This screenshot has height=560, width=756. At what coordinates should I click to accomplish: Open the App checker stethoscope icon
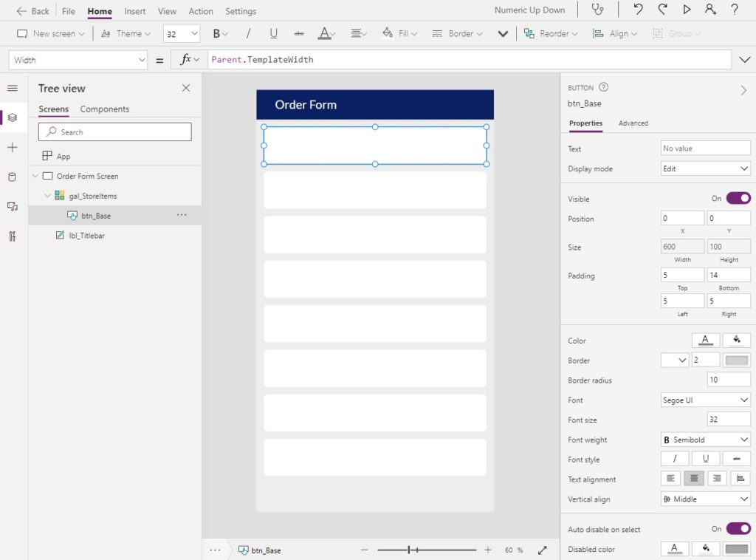coord(597,10)
